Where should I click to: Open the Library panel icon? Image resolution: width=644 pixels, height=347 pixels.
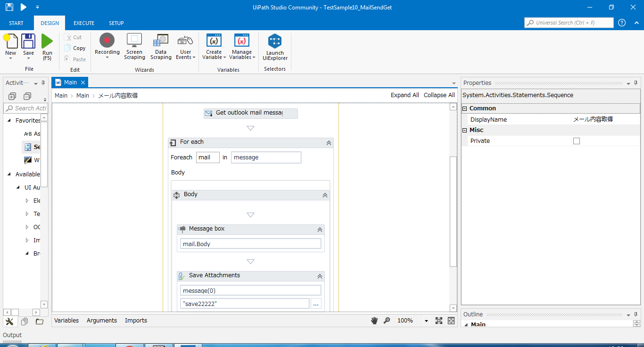click(x=25, y=322)
